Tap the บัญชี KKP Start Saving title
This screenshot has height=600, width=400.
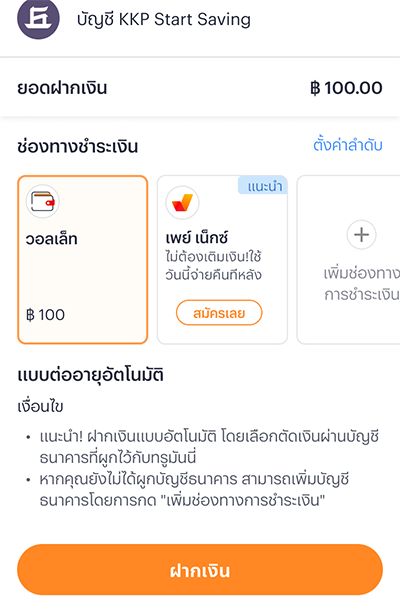[164, 19]
